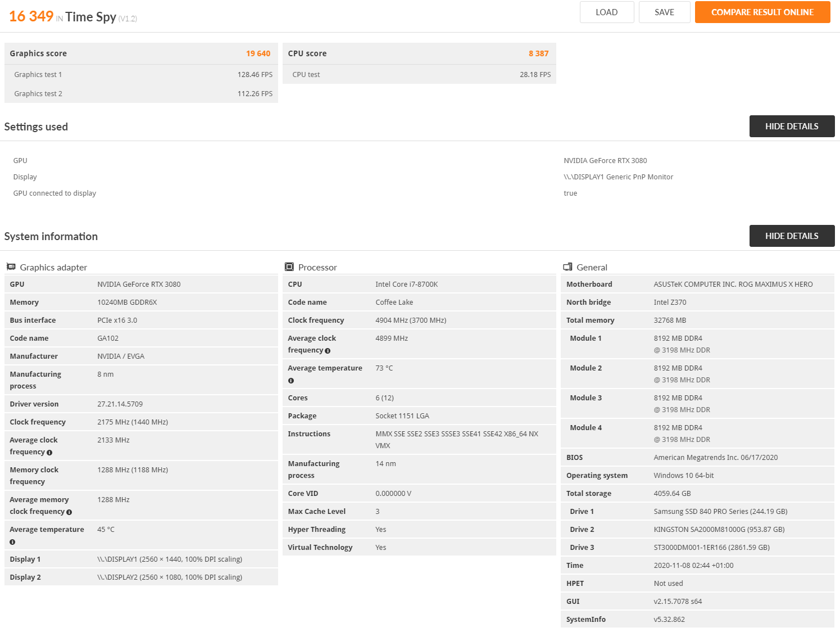Viewport: 840px width, 632px height.
Task: Info icon under CPU Average temperature
Action: click(x=291, y=381)
